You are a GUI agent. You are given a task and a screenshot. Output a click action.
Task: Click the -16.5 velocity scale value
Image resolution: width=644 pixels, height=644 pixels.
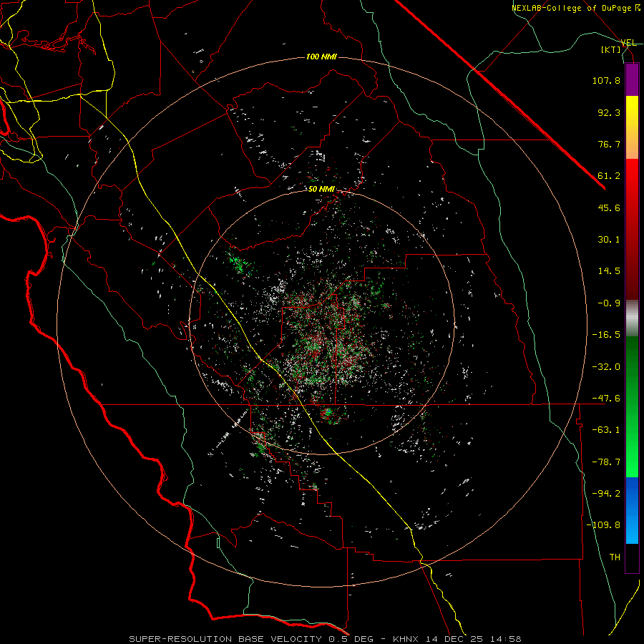(x=606, y=335)
